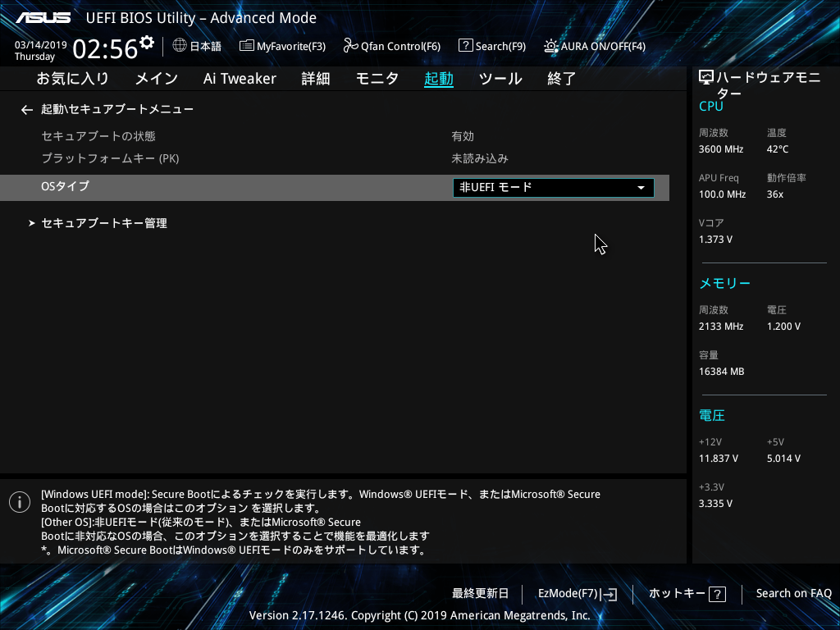
Task: Open MyFavorite(F3)
Action: pyautogui.click(x=282, y=46)
